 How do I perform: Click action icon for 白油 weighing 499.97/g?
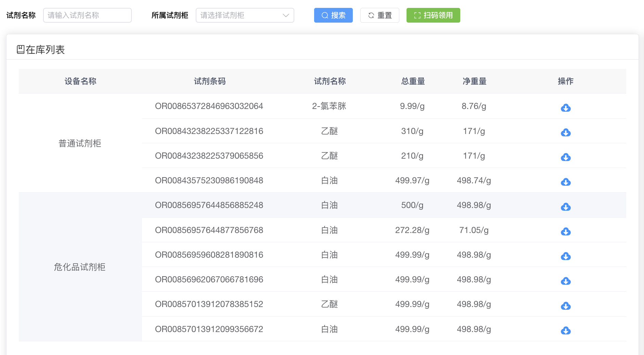(x=565, y=182)
